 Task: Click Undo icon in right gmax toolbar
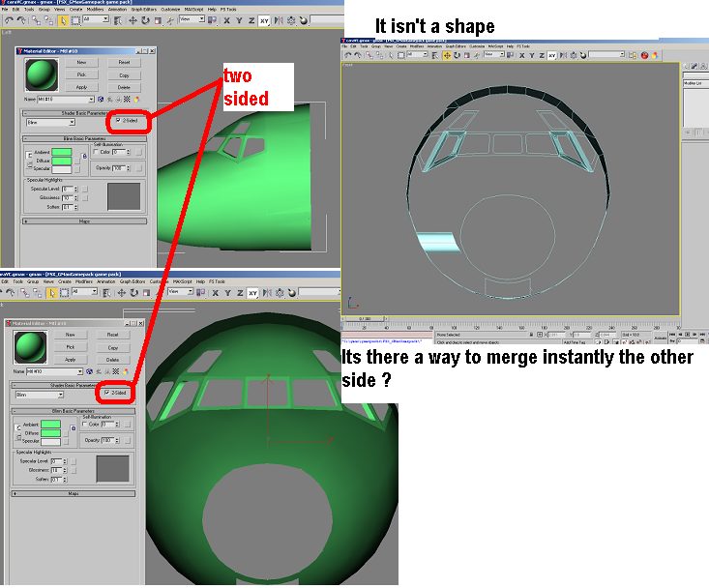coord(347,55)
